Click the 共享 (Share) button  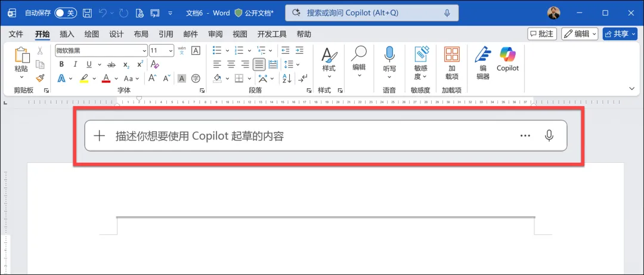click(620, 34)
